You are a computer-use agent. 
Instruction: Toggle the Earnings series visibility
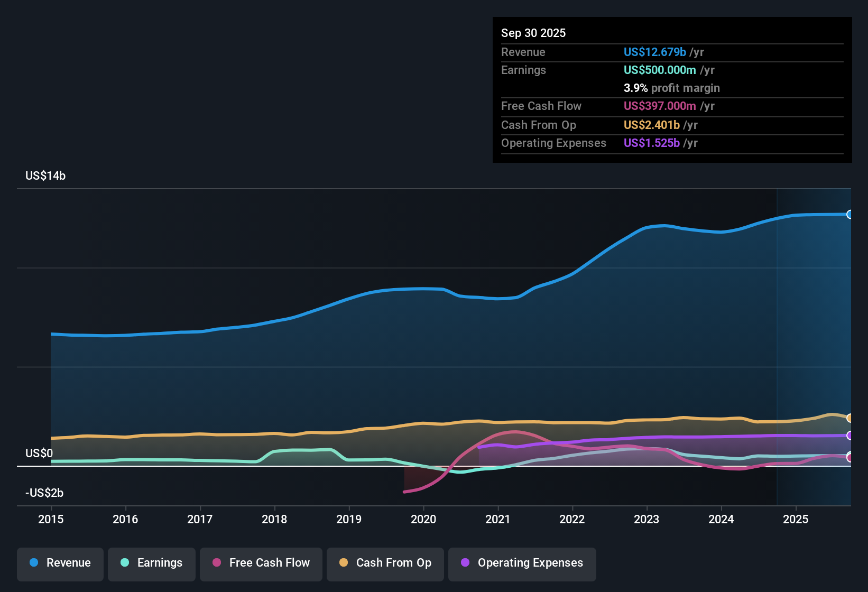[x=151, y=563]
